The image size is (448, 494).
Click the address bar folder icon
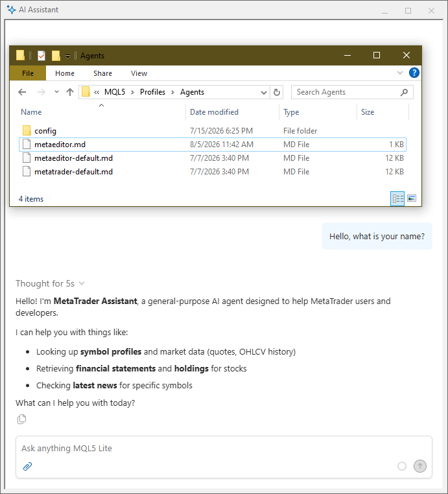point(86,91)
